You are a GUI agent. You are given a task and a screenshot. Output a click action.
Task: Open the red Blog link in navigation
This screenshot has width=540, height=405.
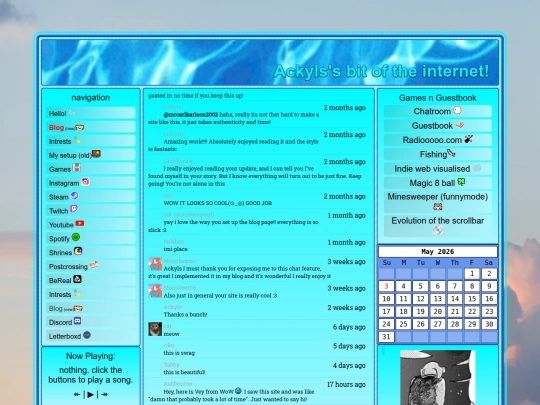tap(91, 127)
